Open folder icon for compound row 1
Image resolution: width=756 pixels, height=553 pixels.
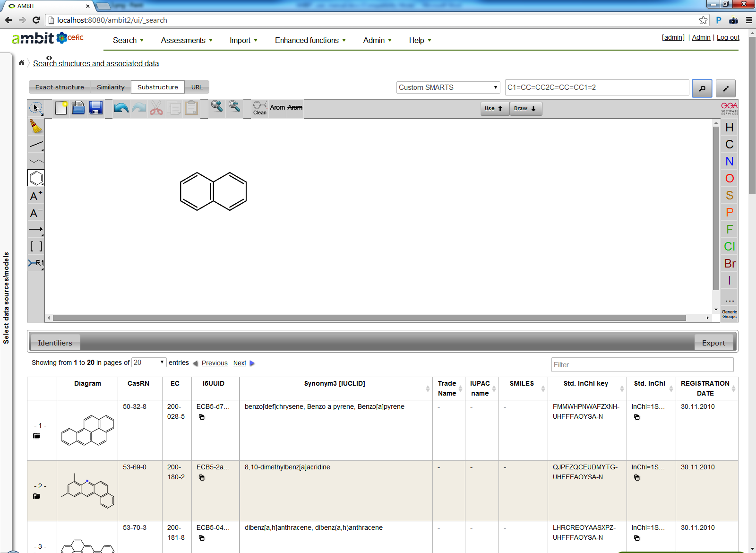point(36,436)
